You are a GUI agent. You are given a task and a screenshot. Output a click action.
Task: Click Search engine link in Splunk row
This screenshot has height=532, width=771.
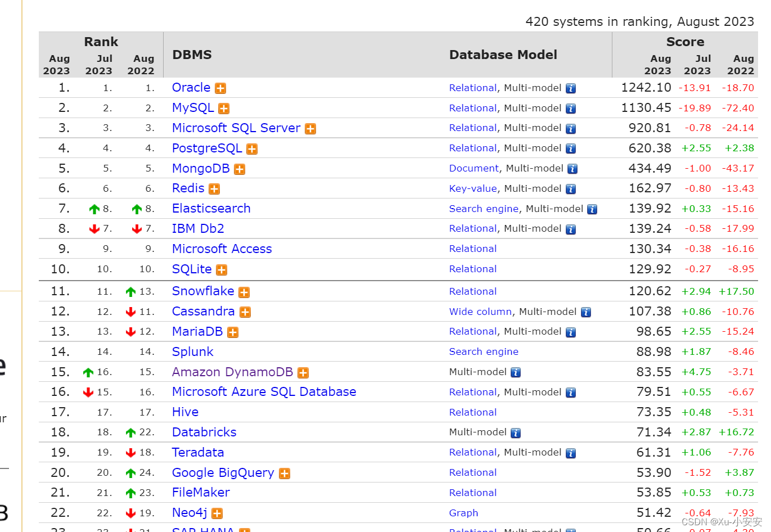click(484, 352)
